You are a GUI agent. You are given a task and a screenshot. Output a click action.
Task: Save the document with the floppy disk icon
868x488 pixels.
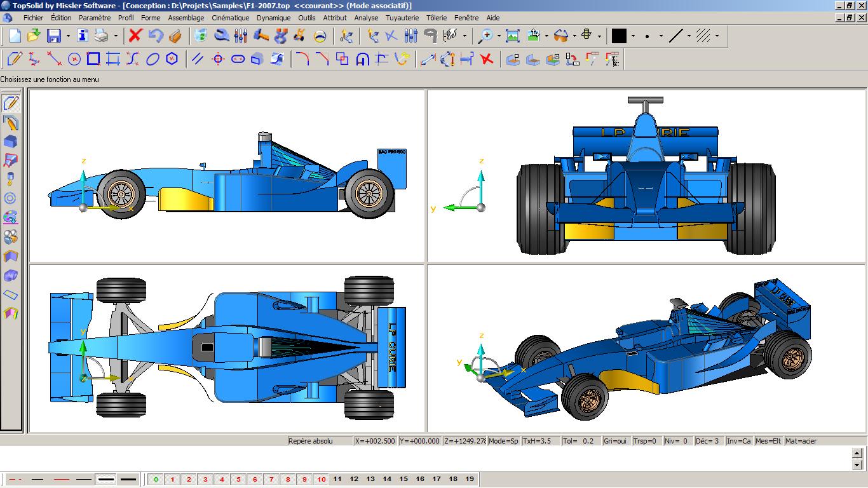54,36
